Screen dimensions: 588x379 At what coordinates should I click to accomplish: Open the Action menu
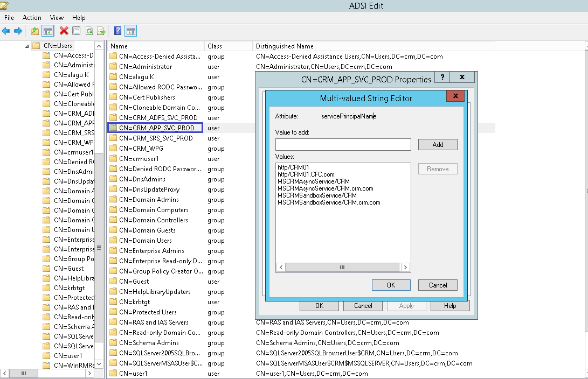click(32, 17)
